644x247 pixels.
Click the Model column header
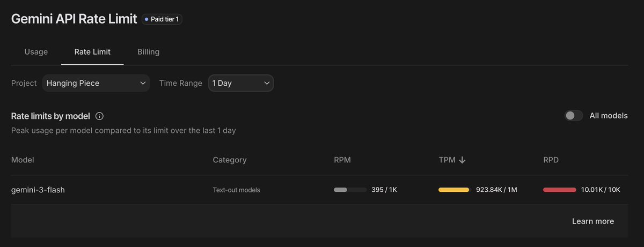coord(23,160)
